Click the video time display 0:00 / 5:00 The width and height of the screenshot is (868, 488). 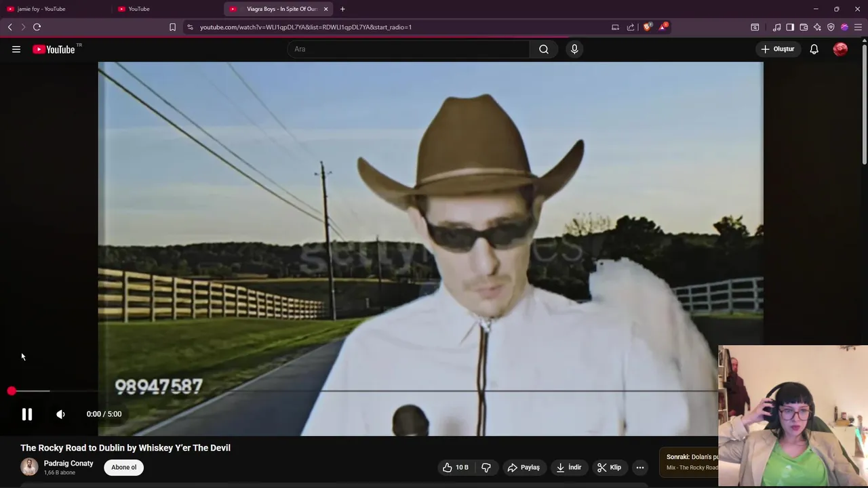pyautogui.click(x=104, y=414)
